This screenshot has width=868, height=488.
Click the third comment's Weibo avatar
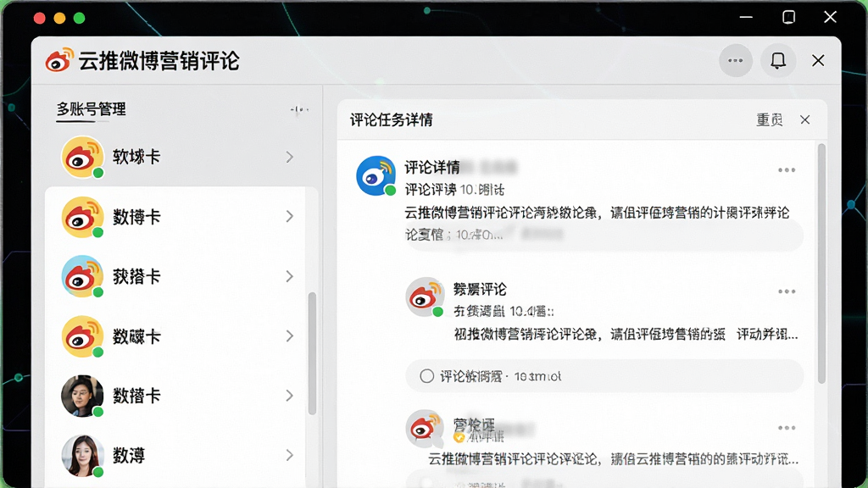click(425, 428)
